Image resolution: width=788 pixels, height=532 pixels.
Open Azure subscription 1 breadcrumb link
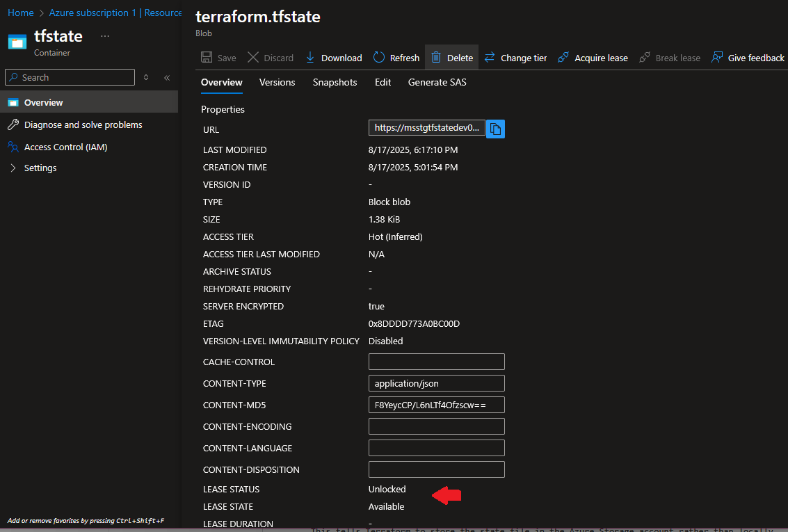click(93, 13)
